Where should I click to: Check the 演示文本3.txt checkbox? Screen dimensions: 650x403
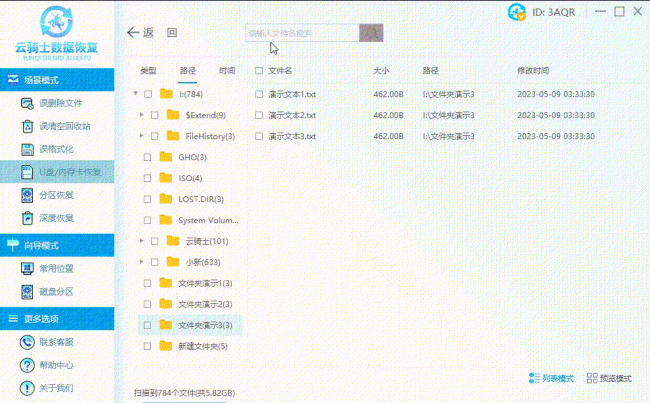259,136
